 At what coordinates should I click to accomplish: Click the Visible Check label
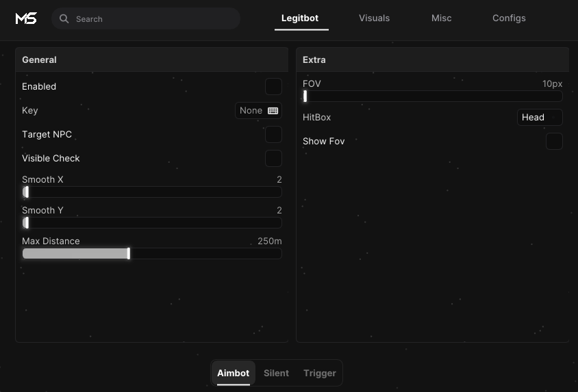coord(51,158)
